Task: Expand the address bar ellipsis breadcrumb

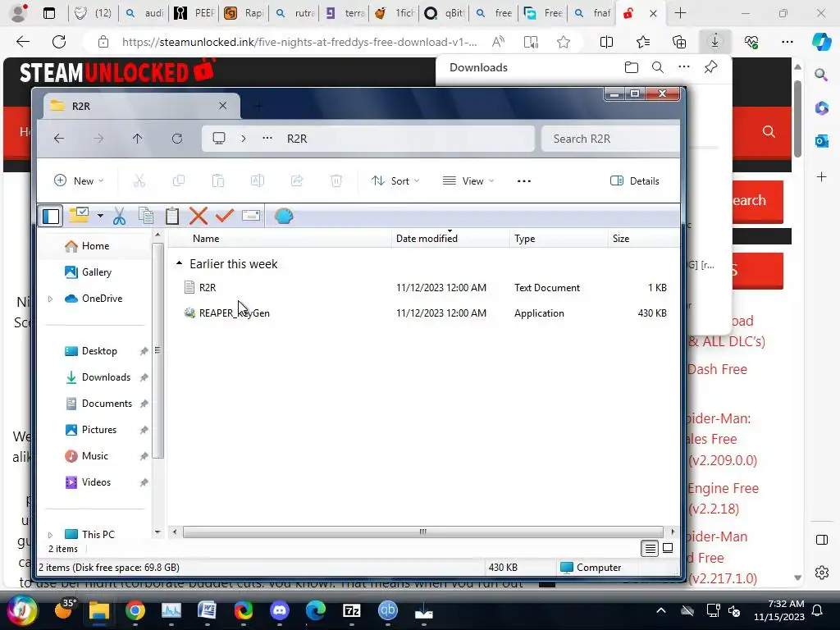Action: coord(267,139)
